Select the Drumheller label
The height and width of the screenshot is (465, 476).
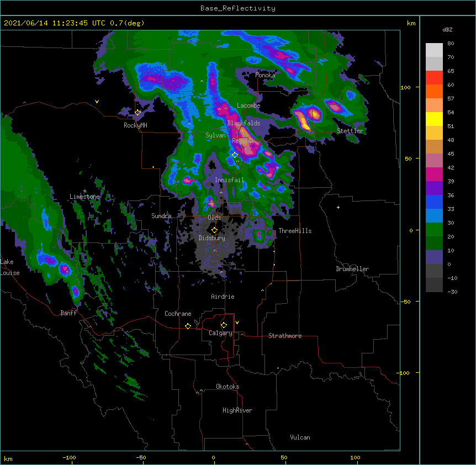(x=352, y=269)
